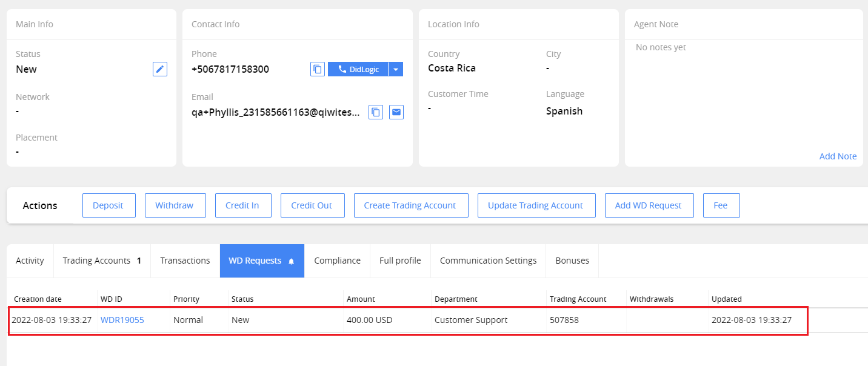The width and height of the screenshot is (868, 366).
Task: Switch to the Transactions tab
Action: coord(185,261)
